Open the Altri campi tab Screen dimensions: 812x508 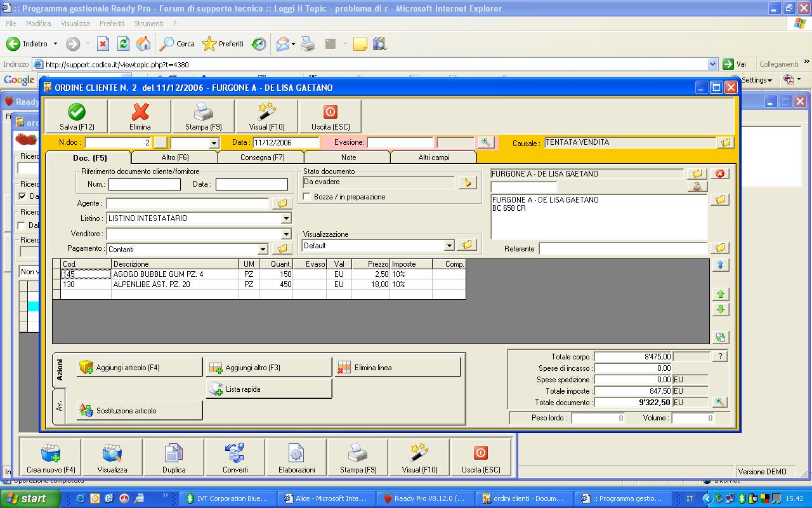[434, 157]
